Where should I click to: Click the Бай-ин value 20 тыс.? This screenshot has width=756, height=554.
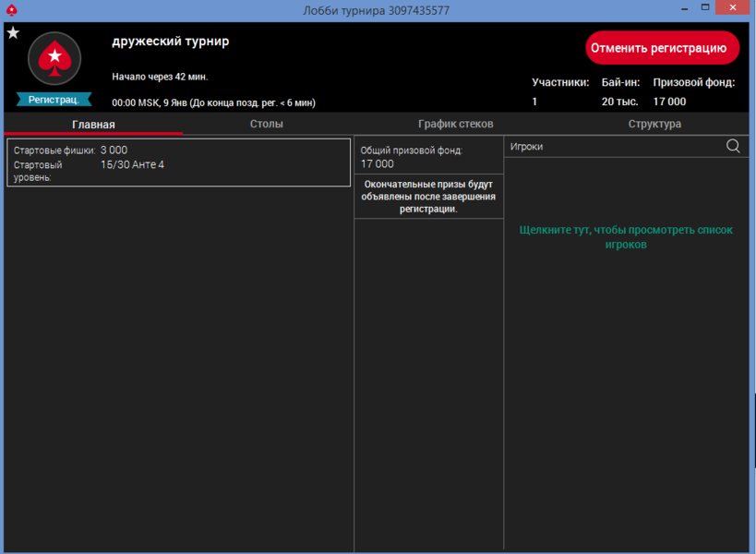(619, 102)
